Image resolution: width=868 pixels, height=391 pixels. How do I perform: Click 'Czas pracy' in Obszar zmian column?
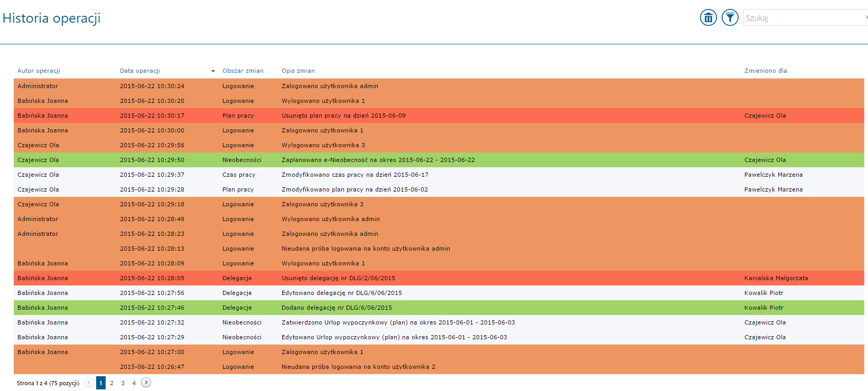coord(239,175)
